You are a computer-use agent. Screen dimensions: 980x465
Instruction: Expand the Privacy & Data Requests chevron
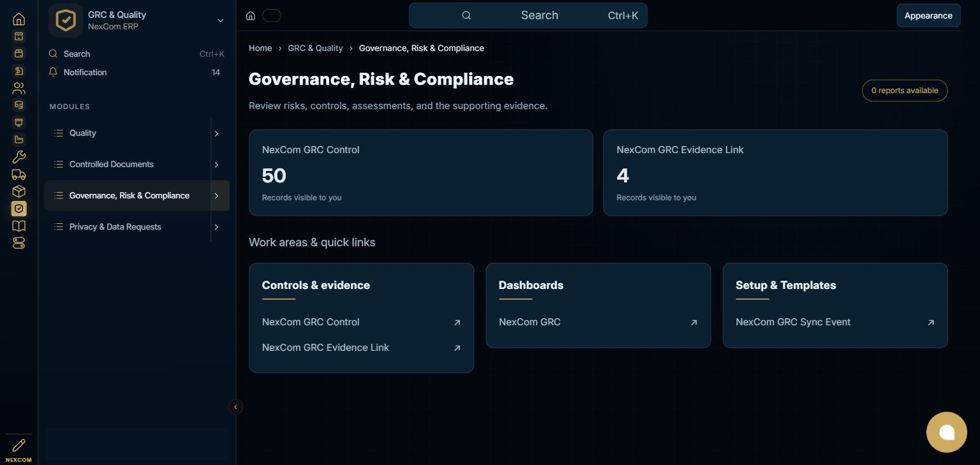[216, 228]
